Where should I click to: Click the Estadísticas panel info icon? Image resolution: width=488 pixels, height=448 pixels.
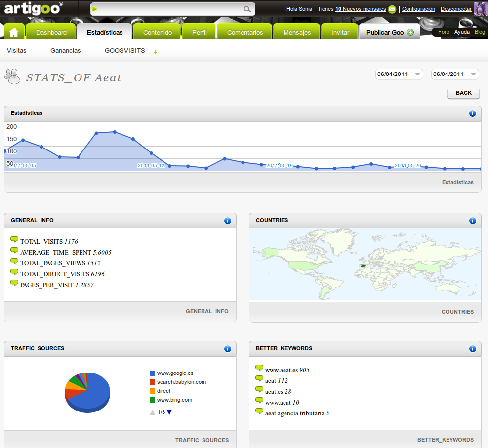click(x=473, y=113)
